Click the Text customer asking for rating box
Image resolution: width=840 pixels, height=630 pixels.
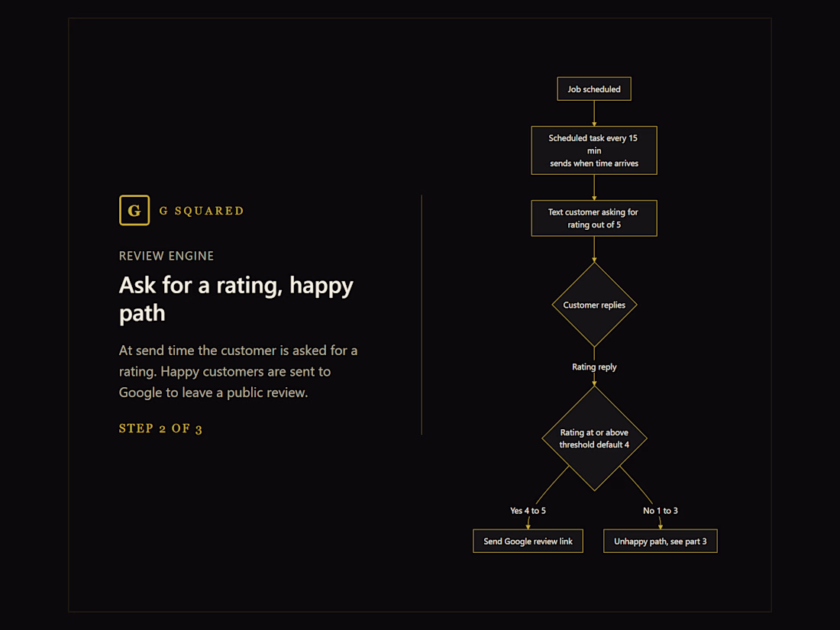click(x=594, y=218)
